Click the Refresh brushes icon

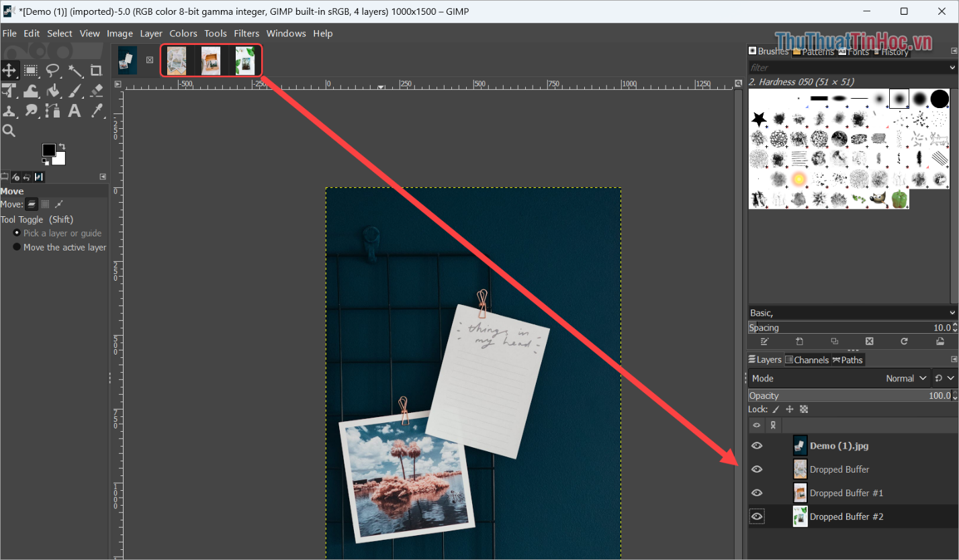click(905, 341)
